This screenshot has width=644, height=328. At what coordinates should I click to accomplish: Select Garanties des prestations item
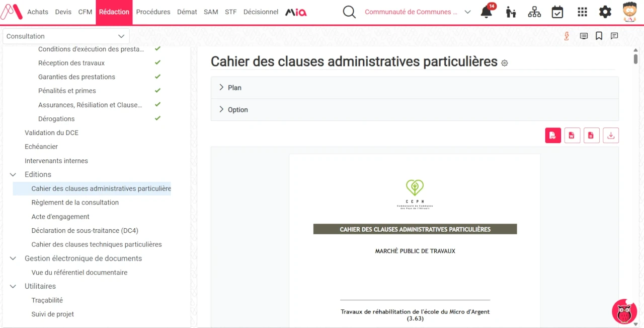click(76, 77)
